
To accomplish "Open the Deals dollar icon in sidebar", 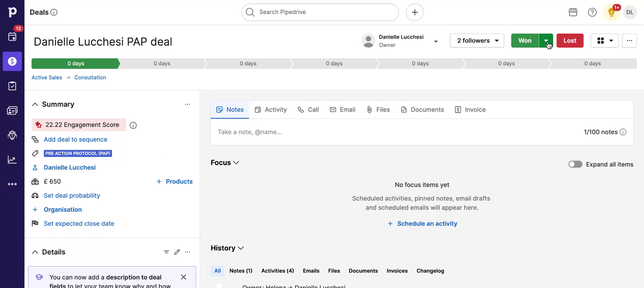I will tap(12, 61).
